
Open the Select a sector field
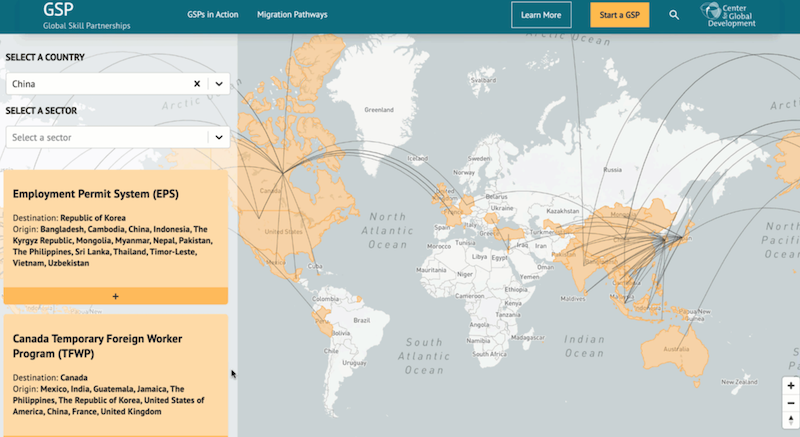[x=118, y=137]
